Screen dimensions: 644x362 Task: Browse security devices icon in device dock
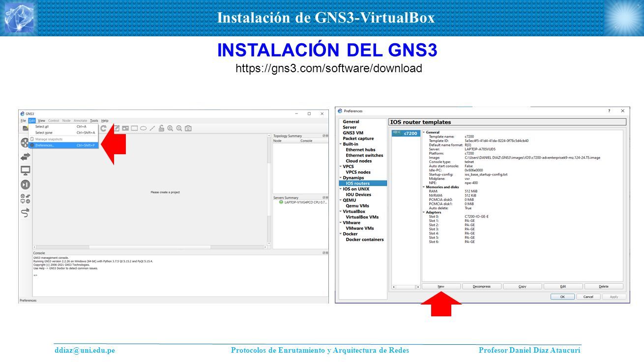point(25,185)
